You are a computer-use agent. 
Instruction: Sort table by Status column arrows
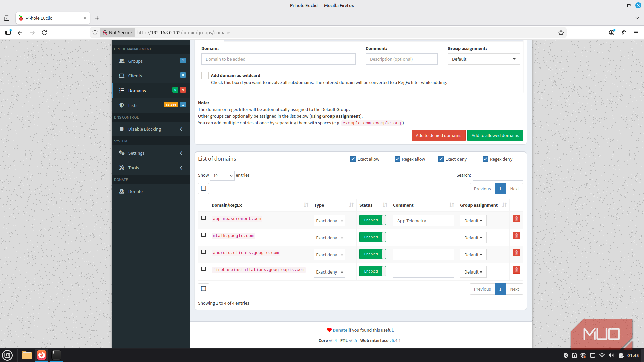[385, 205]
